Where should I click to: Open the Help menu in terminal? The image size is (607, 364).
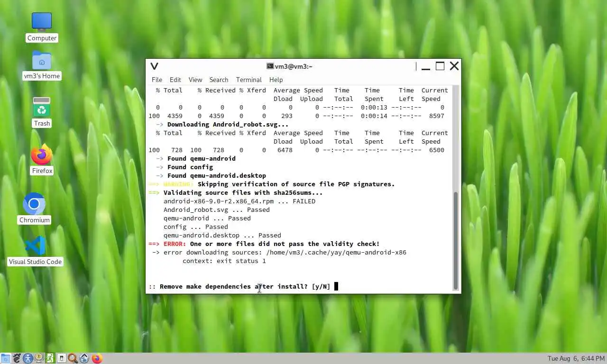click(x=276, y=80)
